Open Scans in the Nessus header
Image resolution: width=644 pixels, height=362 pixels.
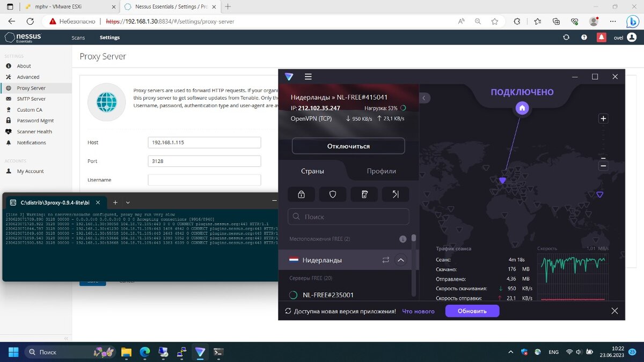78,38
